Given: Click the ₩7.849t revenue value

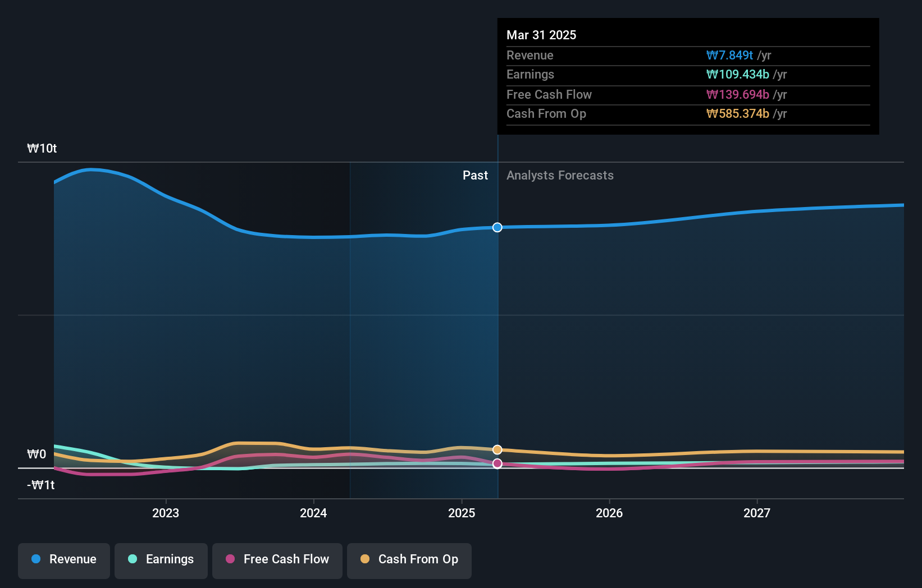Looking at the screenshot, I should [729, 55].
